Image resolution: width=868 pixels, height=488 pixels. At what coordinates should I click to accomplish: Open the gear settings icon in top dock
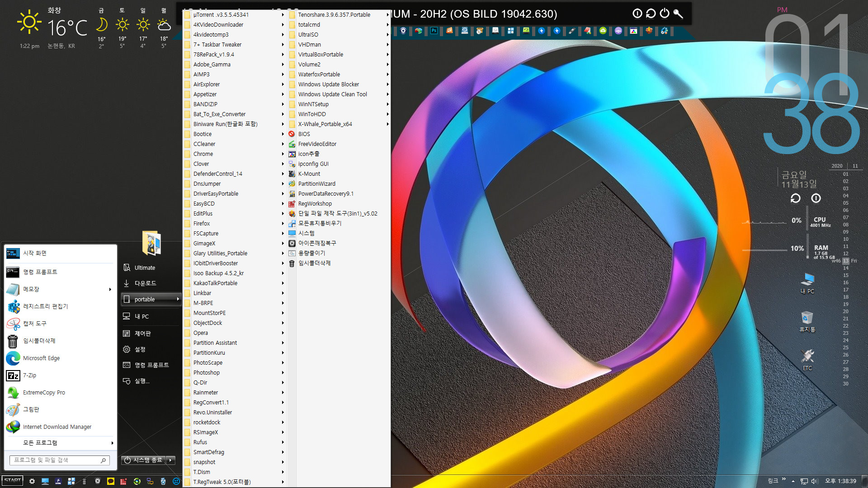click(x=403, y=31)
